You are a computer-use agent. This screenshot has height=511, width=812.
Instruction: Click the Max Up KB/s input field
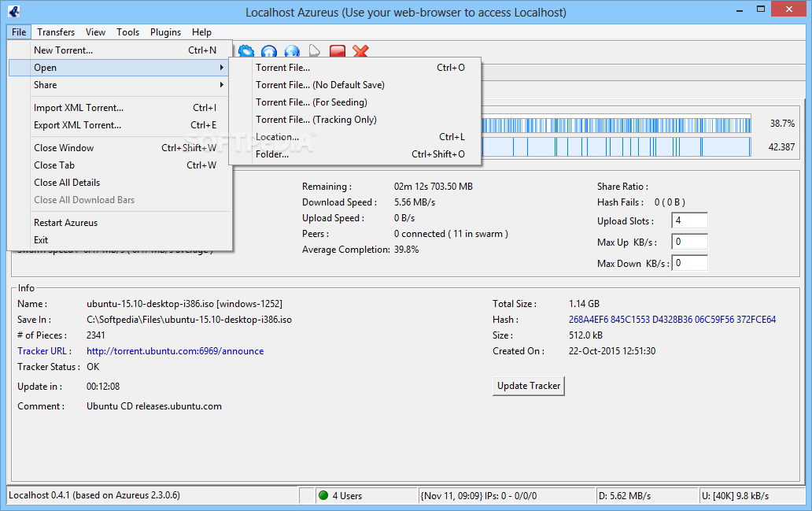[x=689, y=242]
